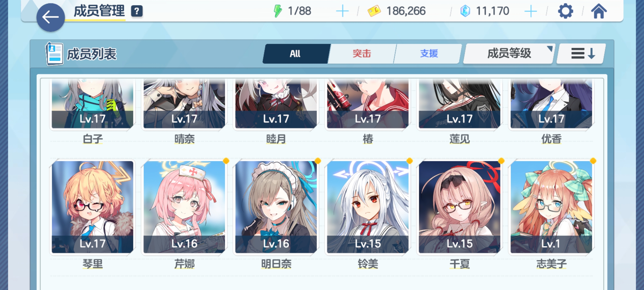The image size is (644, 290).
Task: Toggle the sort order direction button
Action: tap(581, 53)
